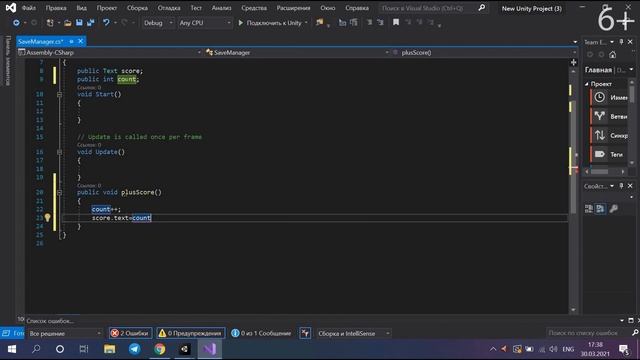Toggle the 2 Ошибки errors filter
Viewport: 640px width, 360px height.
[x=131, y=333]
